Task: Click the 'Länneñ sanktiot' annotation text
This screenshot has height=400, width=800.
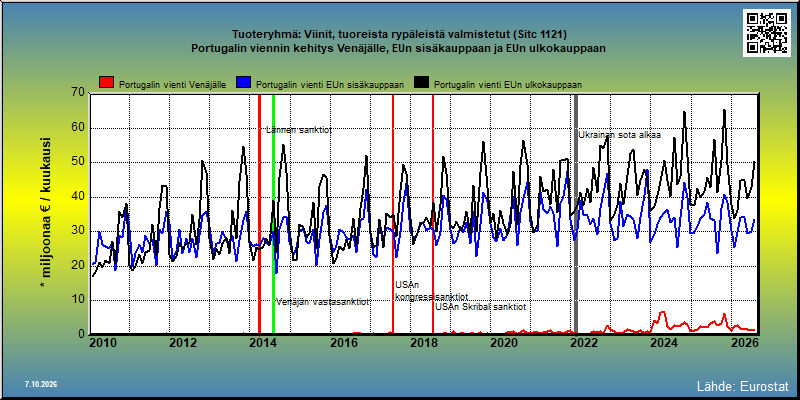Action: [299, 130]
